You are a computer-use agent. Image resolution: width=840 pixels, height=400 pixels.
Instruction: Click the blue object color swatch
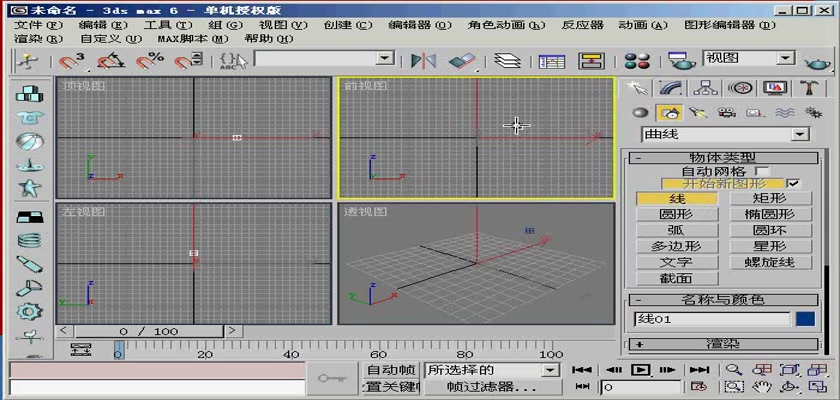point(805,319)
